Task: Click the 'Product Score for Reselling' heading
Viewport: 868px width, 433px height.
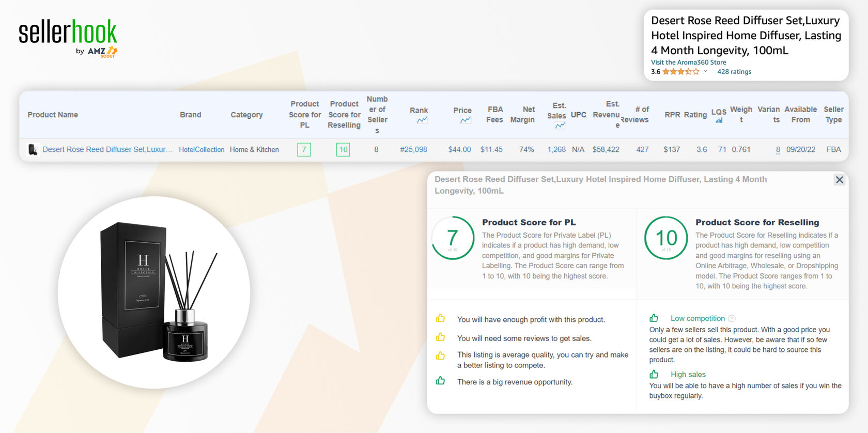Action: tap(757, 222)
